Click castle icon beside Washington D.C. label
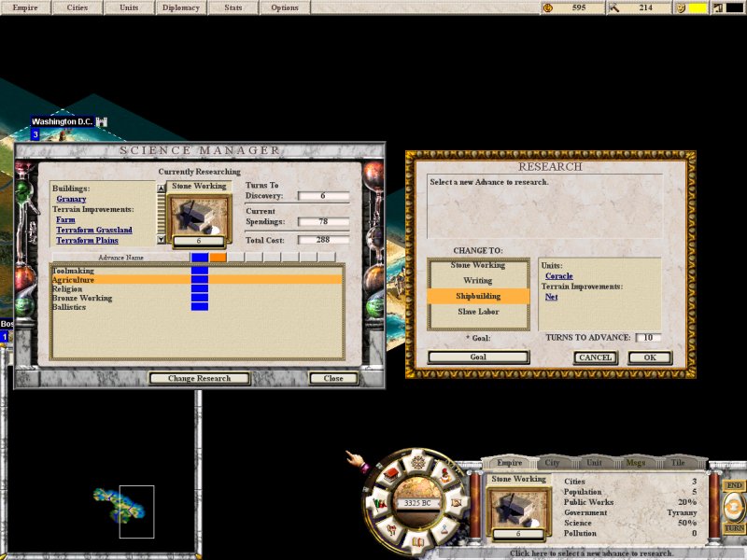Screen dimensions: 747x560 tap(102, 122)
